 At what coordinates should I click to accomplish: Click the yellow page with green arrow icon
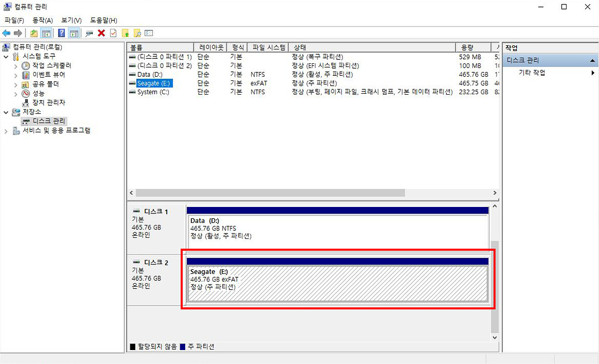click(x=125, y=33)
